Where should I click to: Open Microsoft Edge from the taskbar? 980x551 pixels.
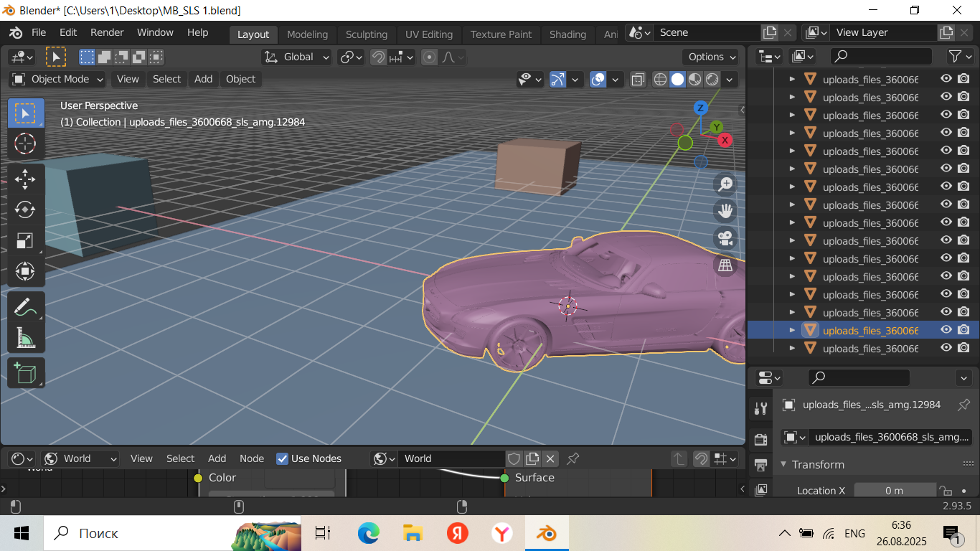368,533
